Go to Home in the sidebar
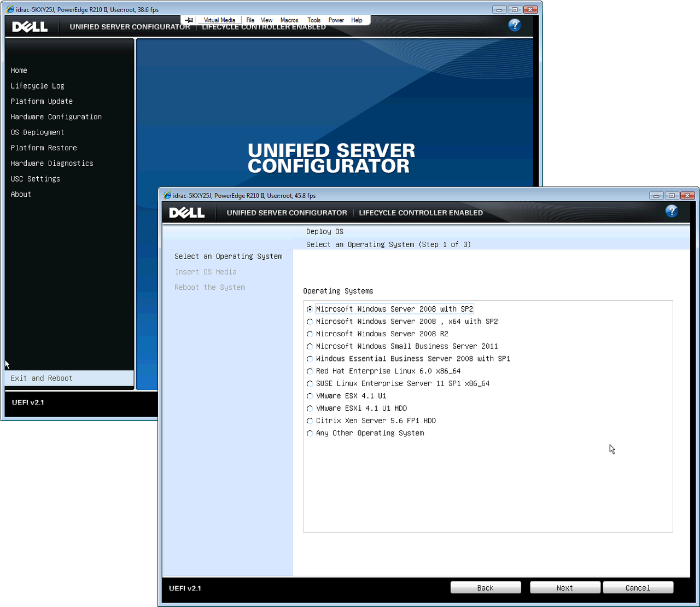700x607 pixels. [19, 71]
